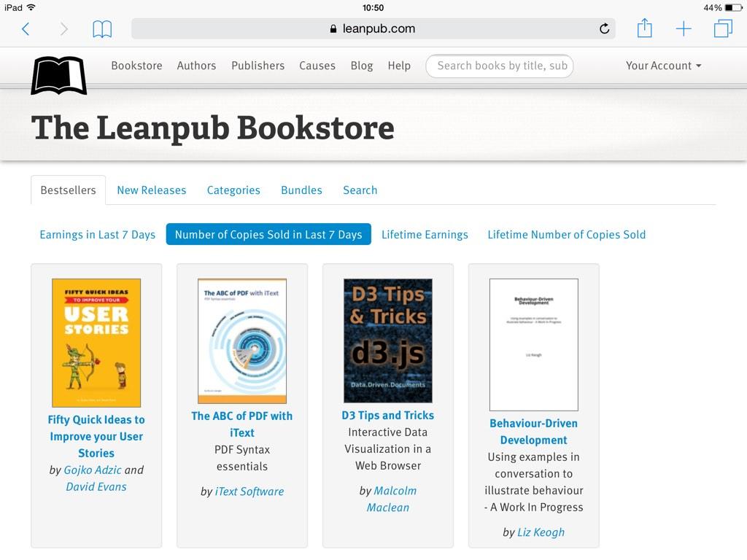The width and height of the screenshot is (747, 560).
Task: Switch to the New Releases tab
Action: (152, 190)
